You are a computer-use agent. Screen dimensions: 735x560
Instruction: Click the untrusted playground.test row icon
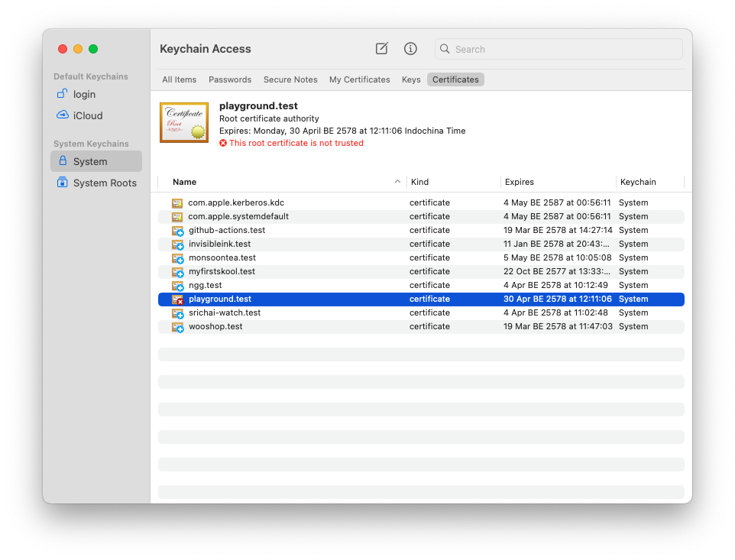click(177, 299)
